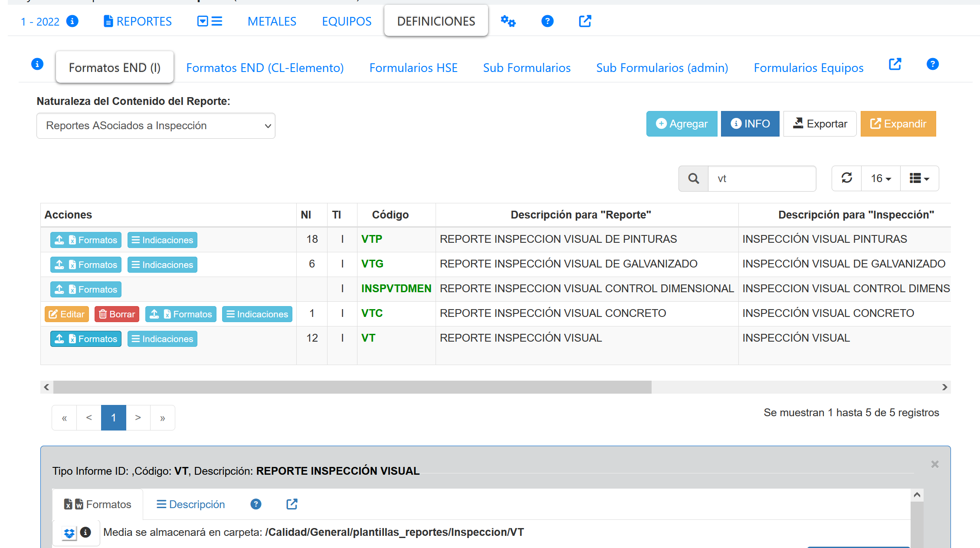
Task: Open the table columns list dropdown
Action: click(919, 178)
